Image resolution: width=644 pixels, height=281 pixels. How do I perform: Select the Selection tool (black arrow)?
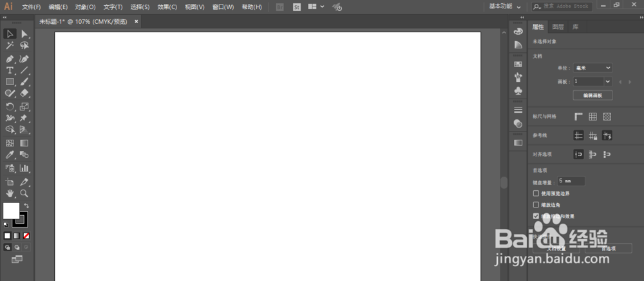[10, 34]
